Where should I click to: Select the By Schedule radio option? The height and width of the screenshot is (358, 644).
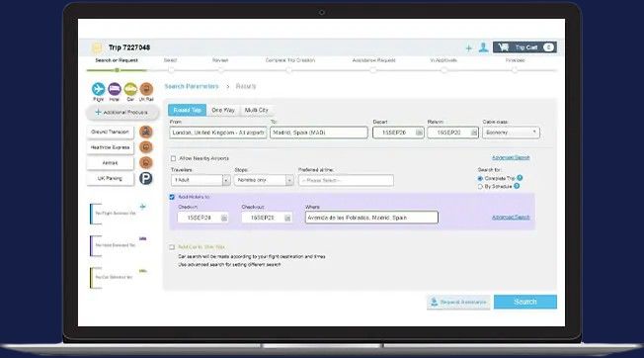tap(480, 187)
